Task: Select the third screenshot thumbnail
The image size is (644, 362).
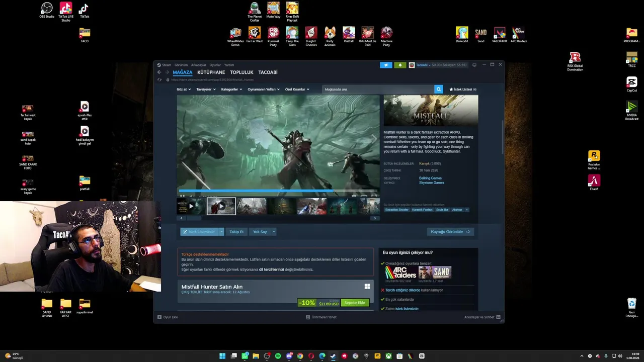Action: tap(252, 206)
